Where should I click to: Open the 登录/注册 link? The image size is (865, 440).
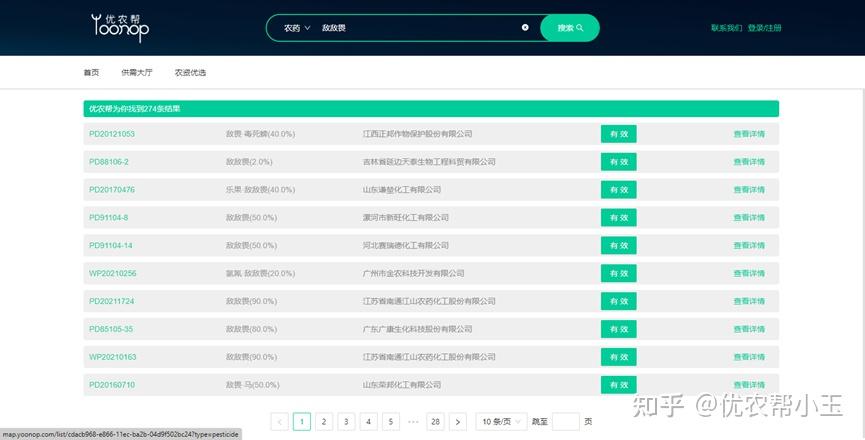pos(765,28)
